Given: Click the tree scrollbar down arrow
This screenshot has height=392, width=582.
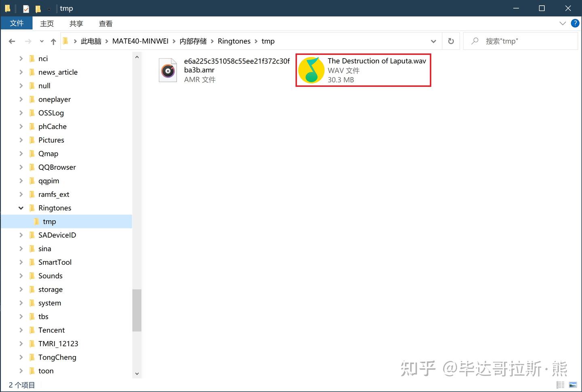Looking at the screenshot, I should (137, 374).
